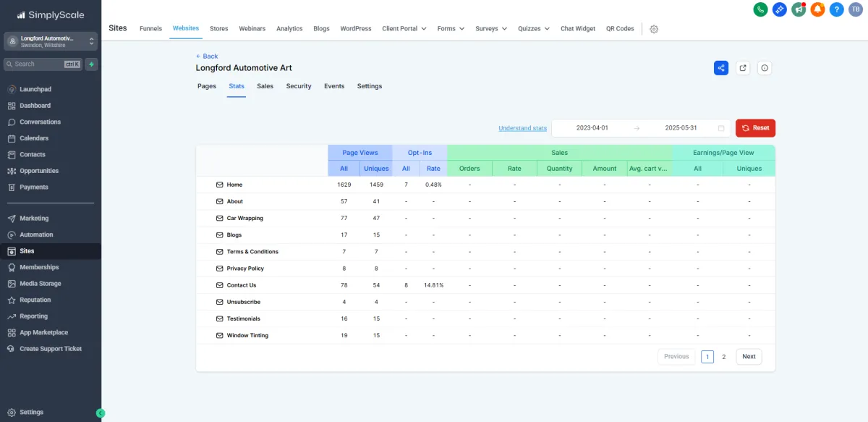868x422 pixels.
Task: Click the info circle icon
Action: [x=765, y=68]
